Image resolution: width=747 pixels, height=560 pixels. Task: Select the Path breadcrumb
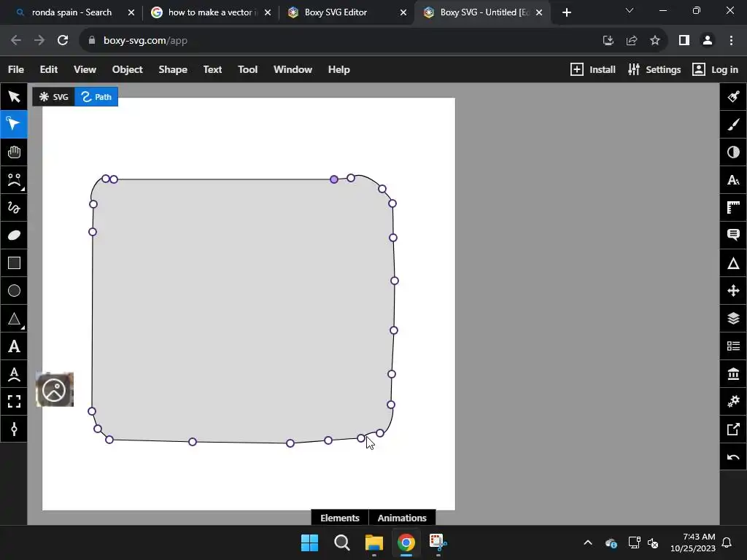coord(96,97)
